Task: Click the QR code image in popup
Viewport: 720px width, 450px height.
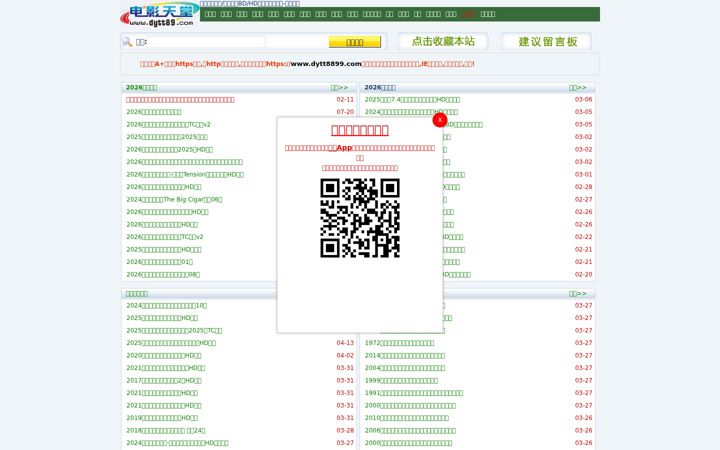Action: click(x=360, y=218)
